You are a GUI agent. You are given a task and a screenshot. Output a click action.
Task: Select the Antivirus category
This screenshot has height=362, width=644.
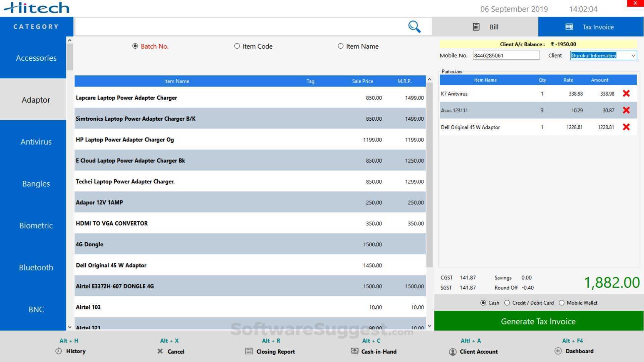pos(36,141)
